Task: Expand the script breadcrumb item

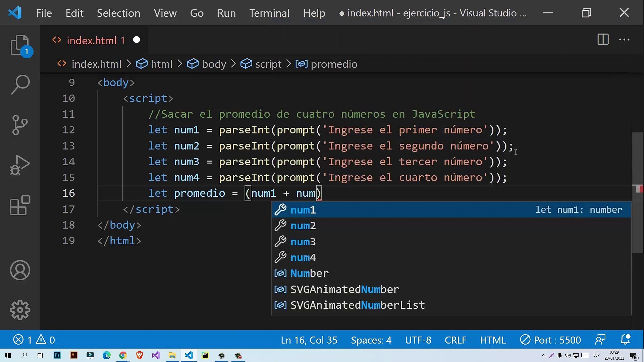Action: [268, 64]
